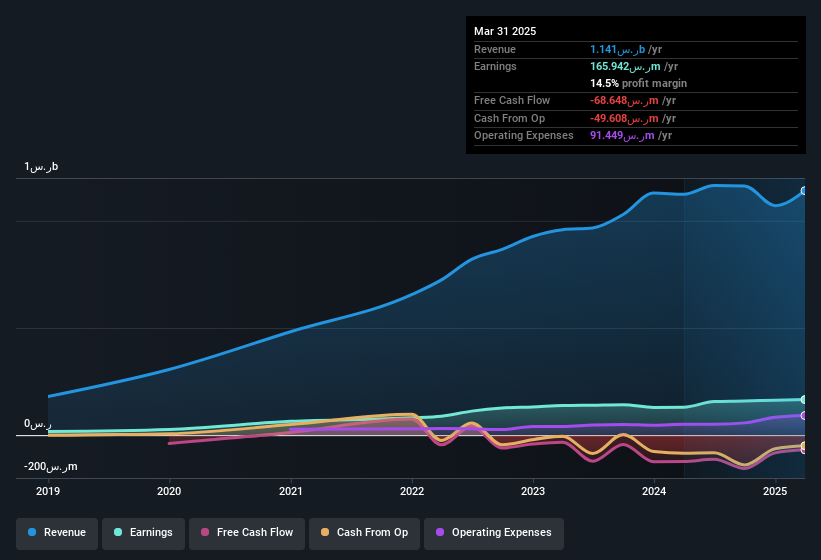Click the purple Operating Expenses endpoint marker
Image resolution: width=821 pixels, height=560 pixels.
point(804,416)
